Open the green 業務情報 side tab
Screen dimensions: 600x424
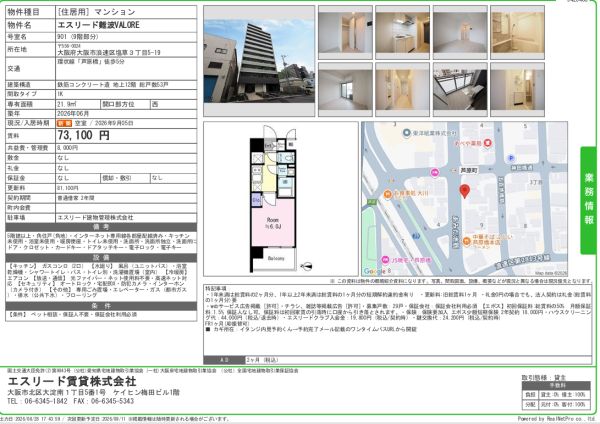(x=589, y=200)
